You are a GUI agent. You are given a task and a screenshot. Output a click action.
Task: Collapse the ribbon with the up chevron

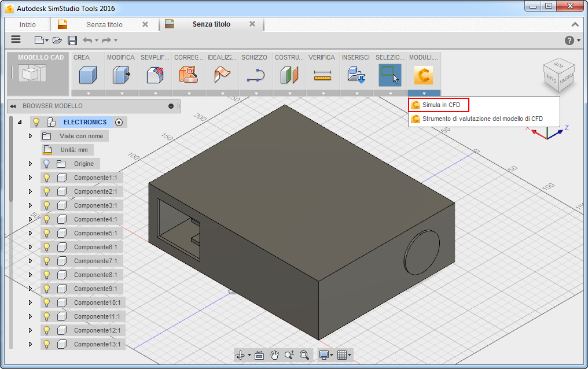[575, 25]
